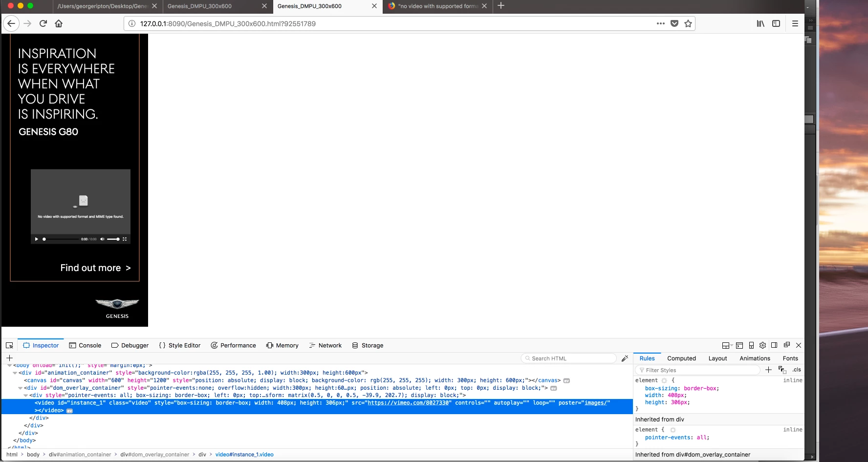The image size is (868, 462).
Task: Collapse the pointer-events div node
Action: pos(25,396)
